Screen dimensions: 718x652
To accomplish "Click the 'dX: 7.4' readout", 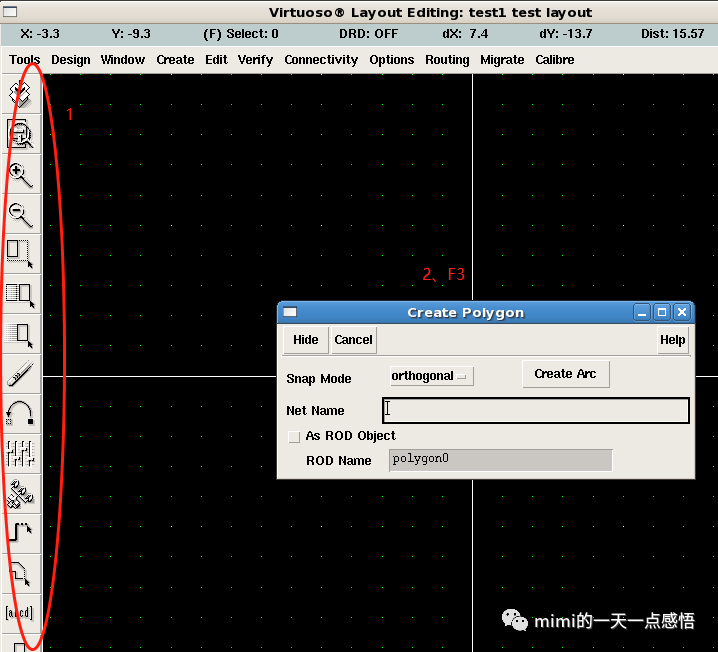I will coord(465,34).
